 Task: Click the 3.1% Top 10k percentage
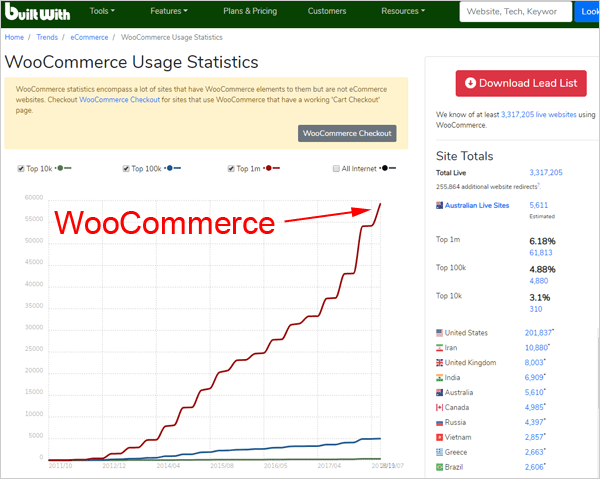pos(540,298)
